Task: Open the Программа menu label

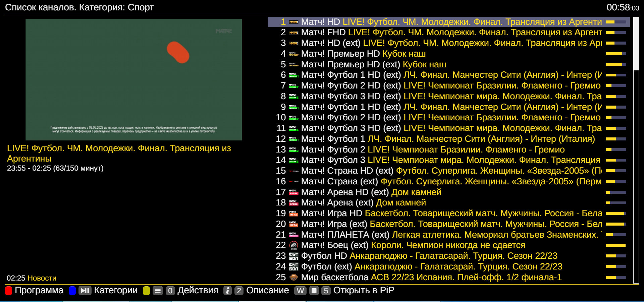Action: 39,290
